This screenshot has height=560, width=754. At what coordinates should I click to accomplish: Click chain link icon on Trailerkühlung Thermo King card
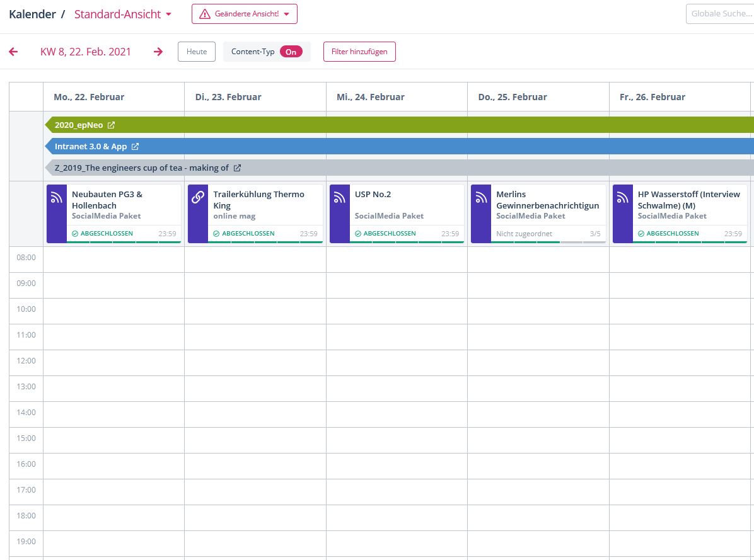(198, 198)
